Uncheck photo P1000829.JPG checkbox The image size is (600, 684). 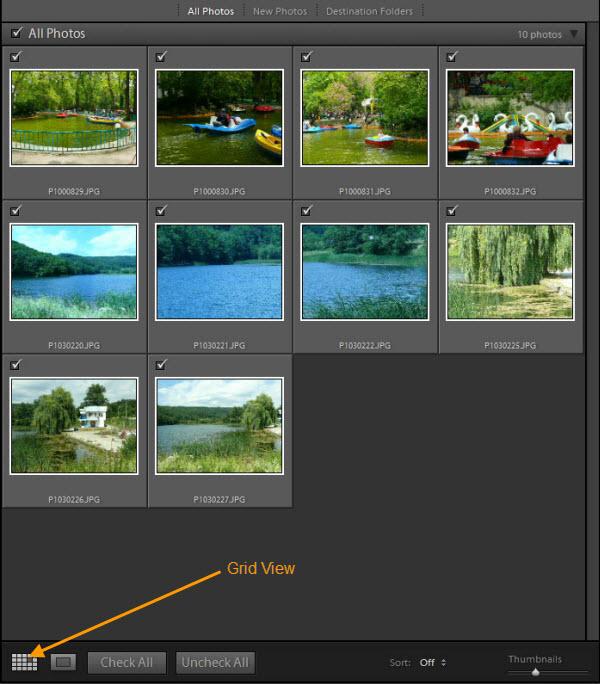[16, 57]
